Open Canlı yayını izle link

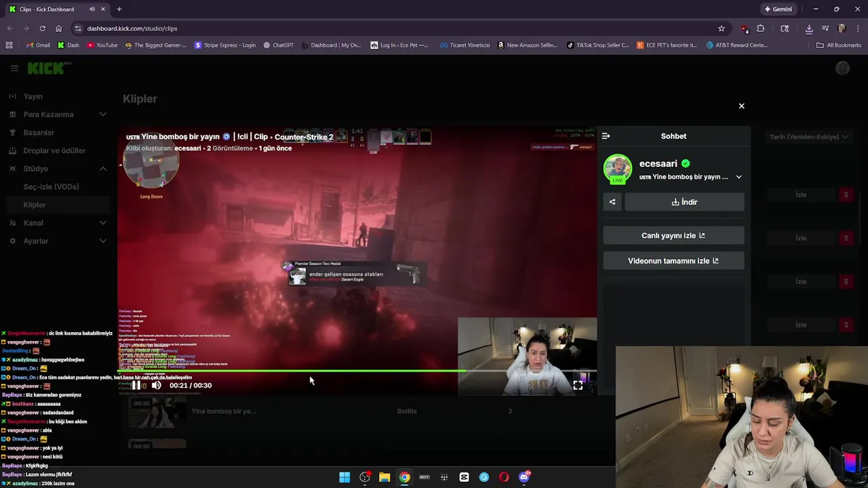click(x=673, y=235)
